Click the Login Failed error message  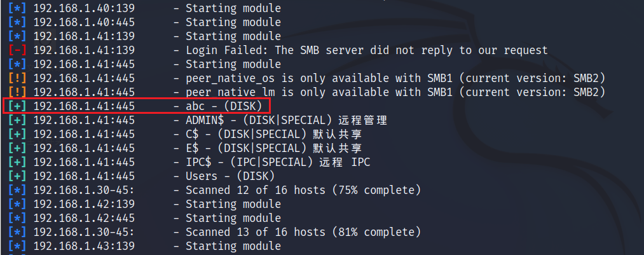[367, 50]
